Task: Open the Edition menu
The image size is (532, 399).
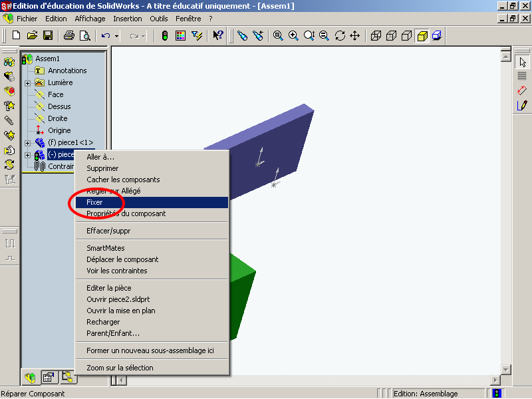Action: (x=56, y=19)
